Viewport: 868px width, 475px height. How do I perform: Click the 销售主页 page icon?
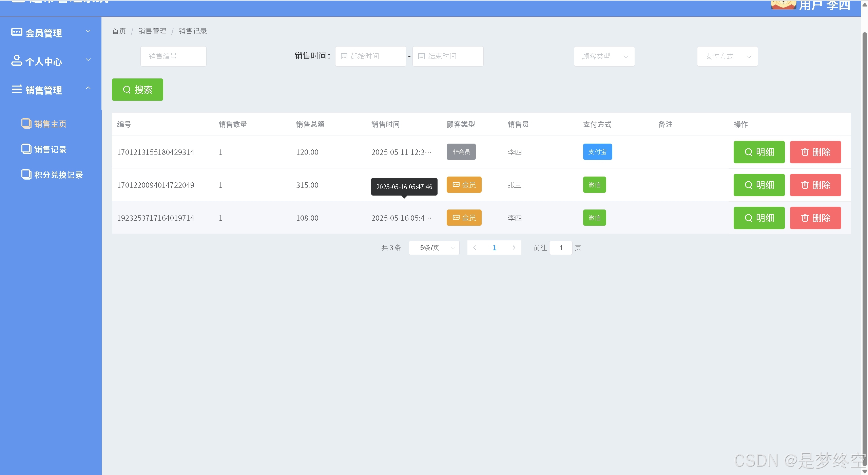pos(26,123)
